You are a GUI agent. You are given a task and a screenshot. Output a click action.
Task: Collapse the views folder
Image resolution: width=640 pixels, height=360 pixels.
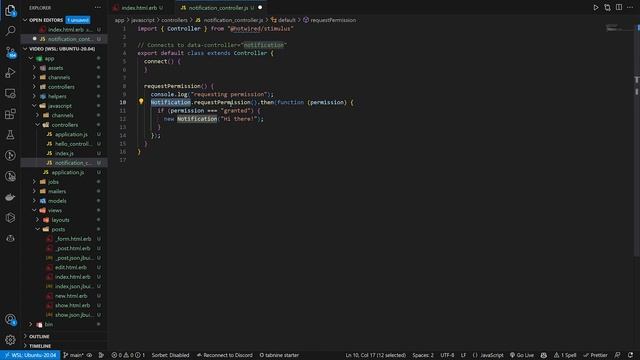pyautogui.click(x=34, y=210)
